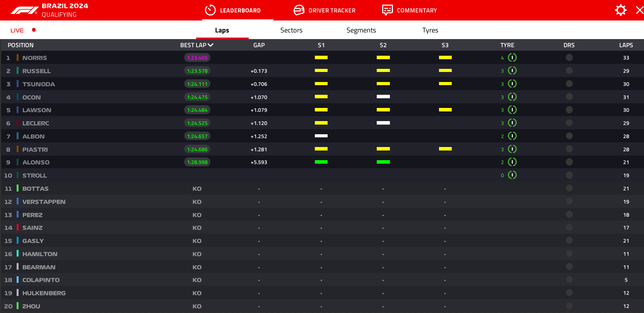This screenshot has height=313, width=644.
Task: Click Lawson's tyre compound icon
Action: click(512, 110)
